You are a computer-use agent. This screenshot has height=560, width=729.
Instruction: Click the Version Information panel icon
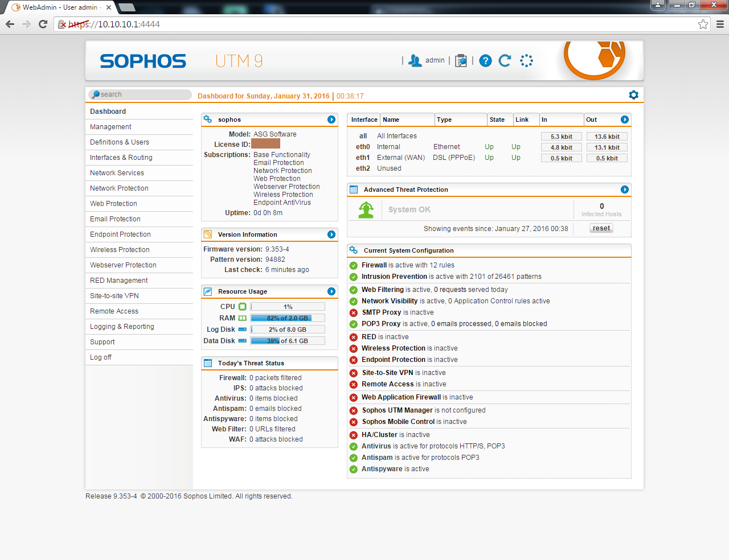pyautogui.click(x=208, y=234)
